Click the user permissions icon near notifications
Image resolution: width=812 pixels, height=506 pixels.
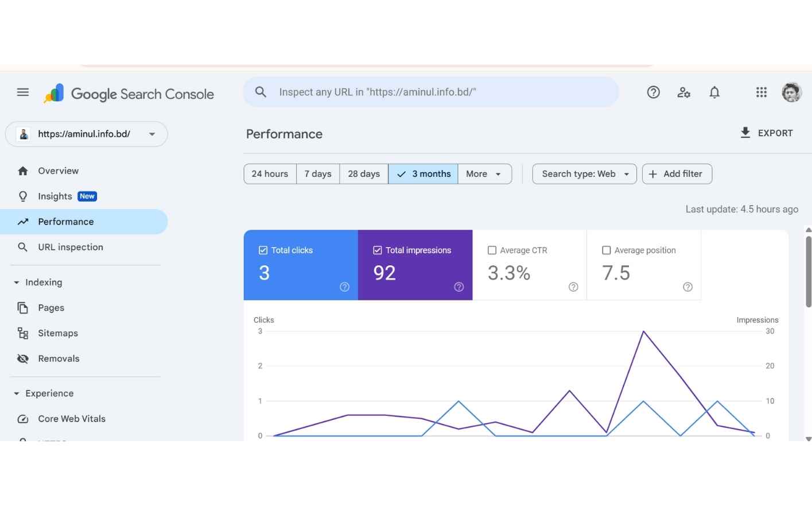683,92
